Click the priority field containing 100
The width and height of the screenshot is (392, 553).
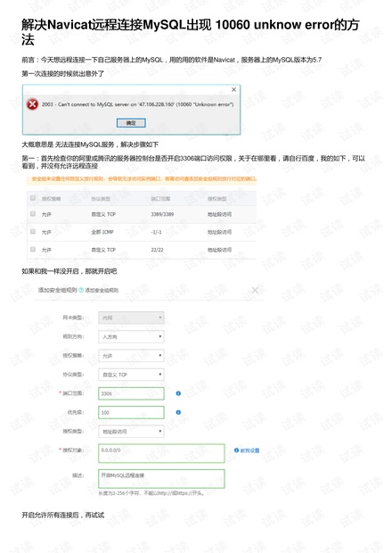131,412
